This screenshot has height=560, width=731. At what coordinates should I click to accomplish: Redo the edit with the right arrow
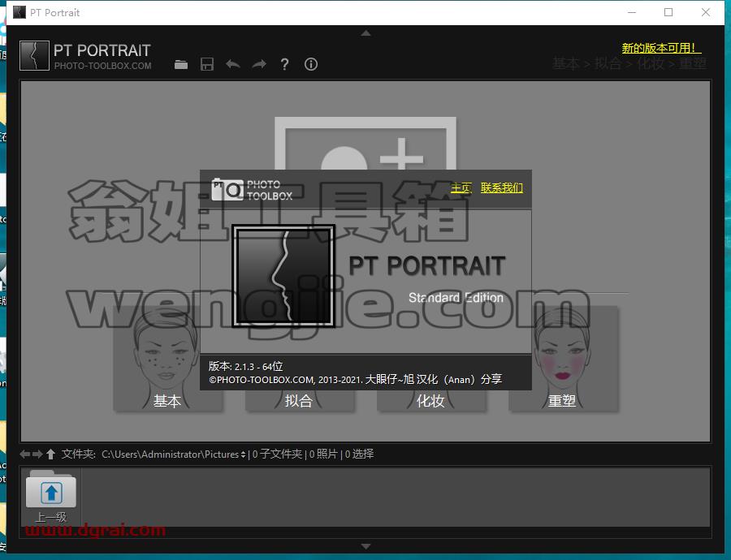click(259, 64)
